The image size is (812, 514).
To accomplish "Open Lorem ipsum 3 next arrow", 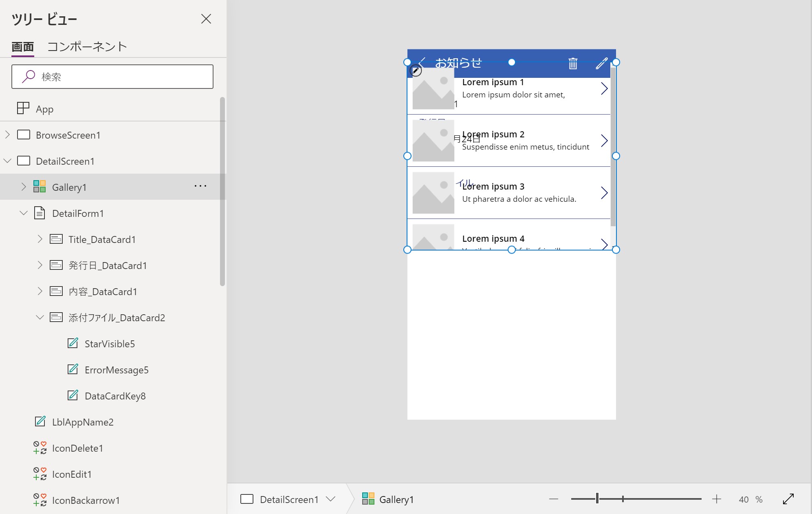I will click(604, 193).
